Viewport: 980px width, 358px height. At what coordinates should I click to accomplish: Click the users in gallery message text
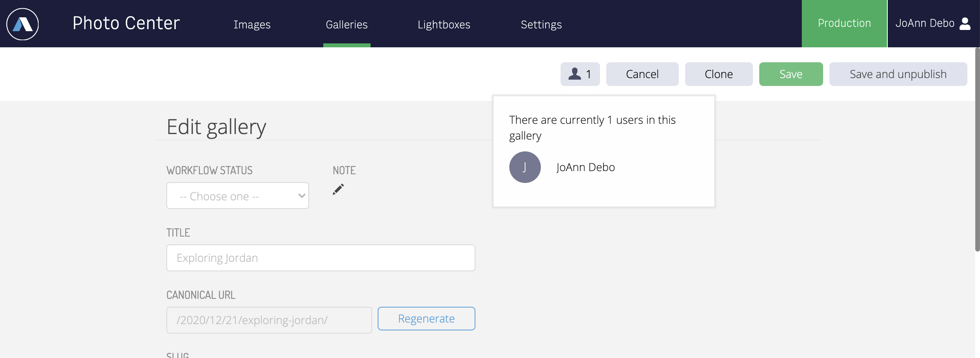pos(592,128)
